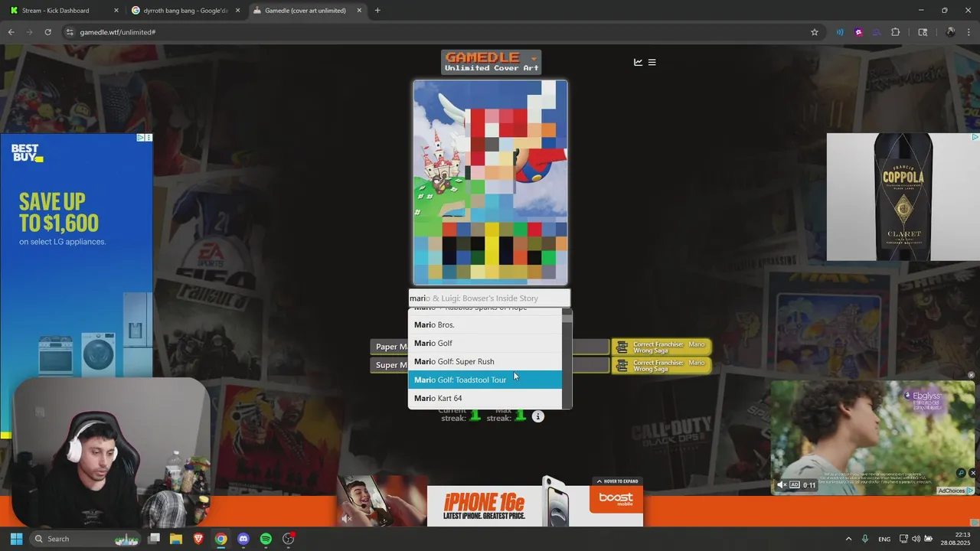Open Chrome three-dot menu
The image size is (980, 551).
(x=969, y=32)
